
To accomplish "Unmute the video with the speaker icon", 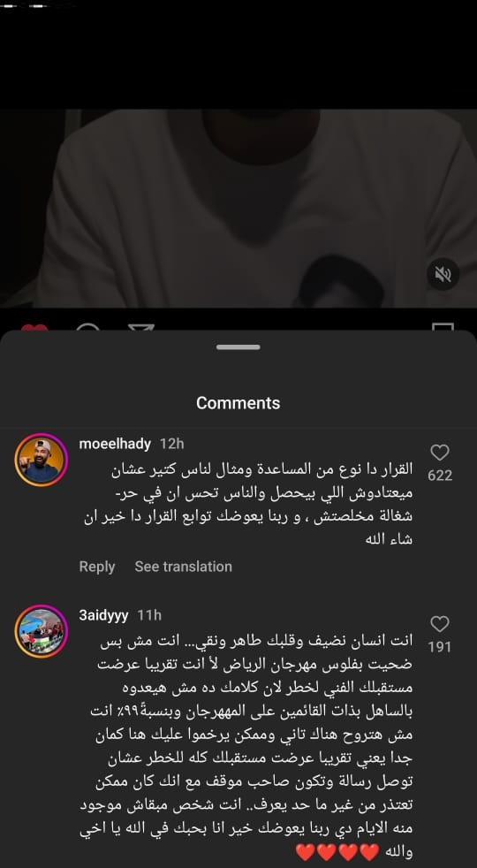I will point(443,273).
